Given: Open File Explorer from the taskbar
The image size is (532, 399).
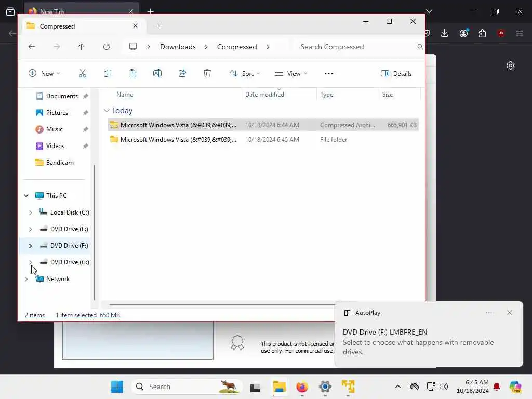Looking at the screenshot, I should [x=279, y=387].
